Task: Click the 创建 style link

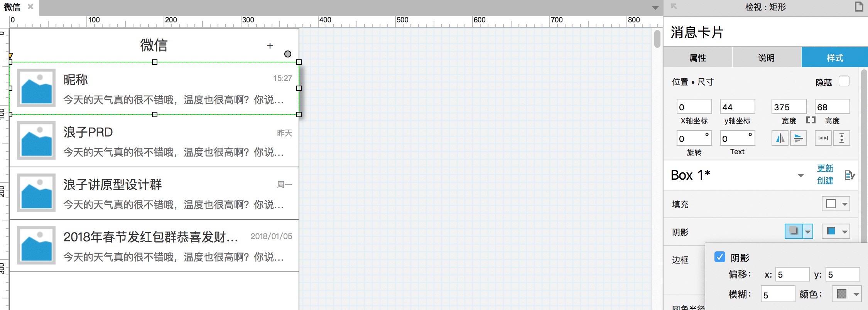Action: pos(825,180)
